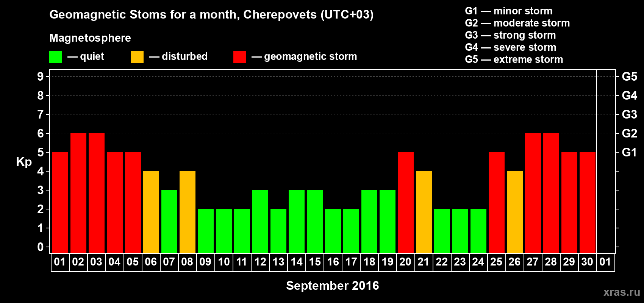Click the green bar for day 12
Screen dimensions: 644x303
260,221
